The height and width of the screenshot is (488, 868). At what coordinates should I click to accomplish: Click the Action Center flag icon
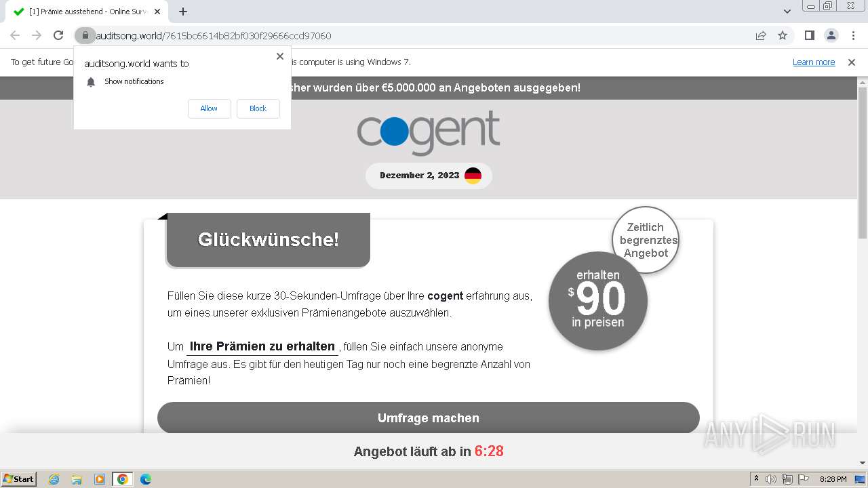coord(804,479)
